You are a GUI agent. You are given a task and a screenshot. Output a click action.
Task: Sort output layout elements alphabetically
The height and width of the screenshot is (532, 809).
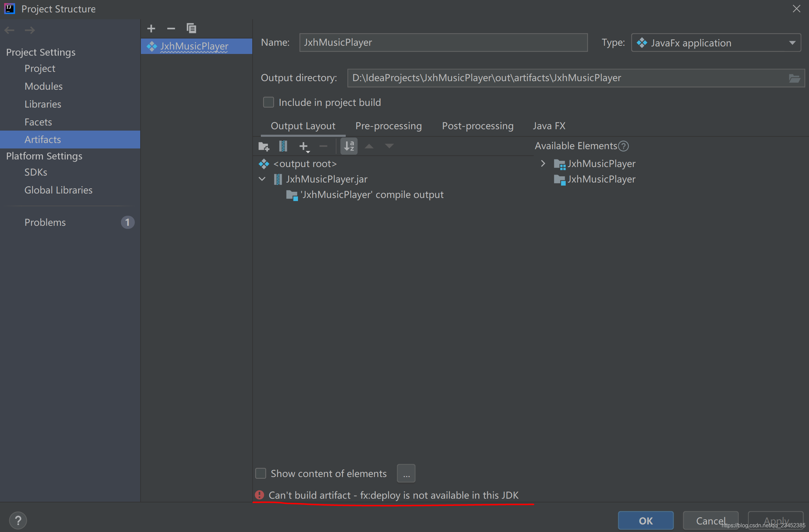click(x=348, y=146)
